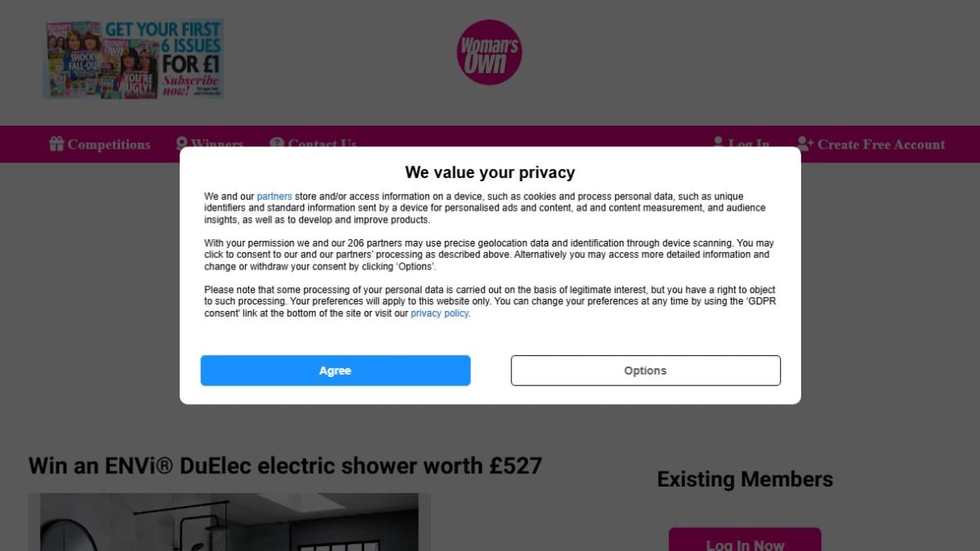Click the Winners award icon
Viewport: 980px width, 551px height.
[182, 144]
